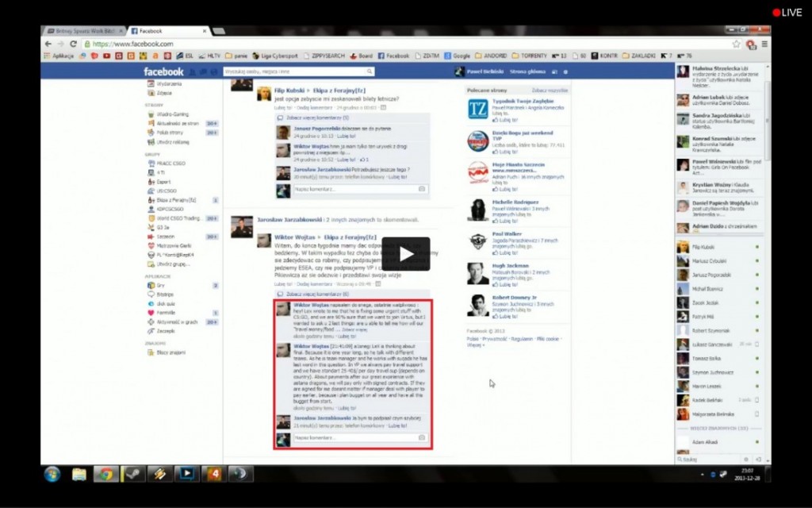This screenshot has height=508, width=812.
Task: Like the Hugh Jackman suggested page
Action: (x=505, y=285)
